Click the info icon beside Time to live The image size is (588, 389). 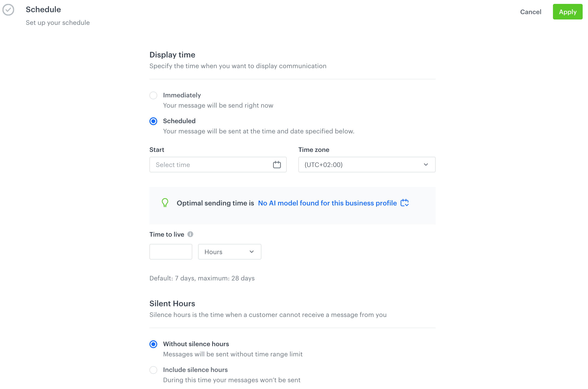pyautogui.click(x=190, y=234)
